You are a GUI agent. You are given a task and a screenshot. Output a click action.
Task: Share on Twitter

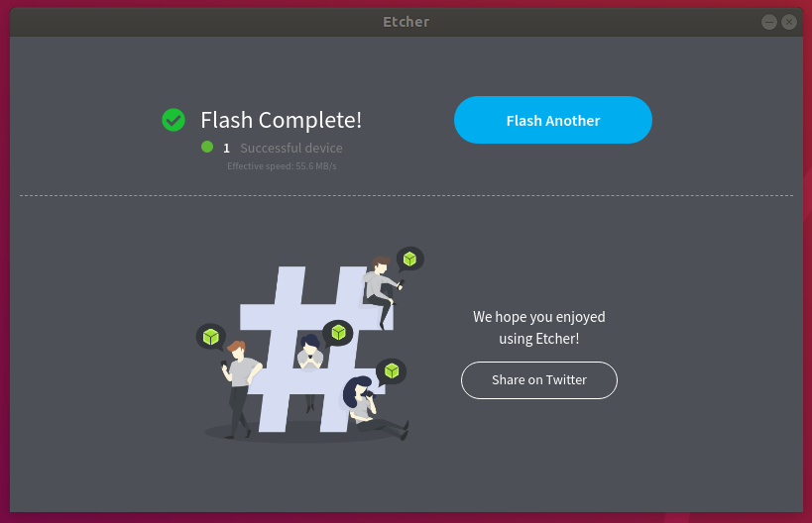pos(539,380)
